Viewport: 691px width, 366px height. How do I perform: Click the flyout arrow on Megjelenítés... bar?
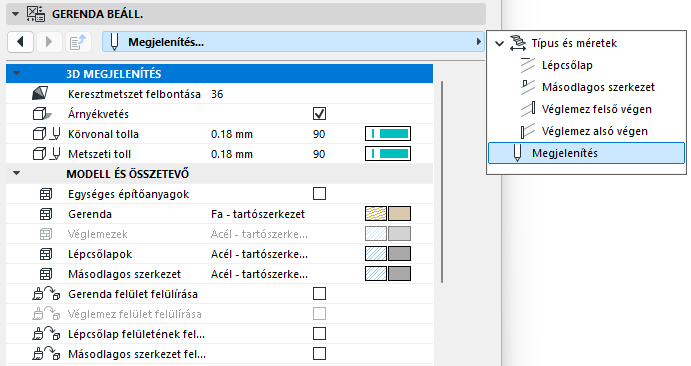click(x=478, y=42)
